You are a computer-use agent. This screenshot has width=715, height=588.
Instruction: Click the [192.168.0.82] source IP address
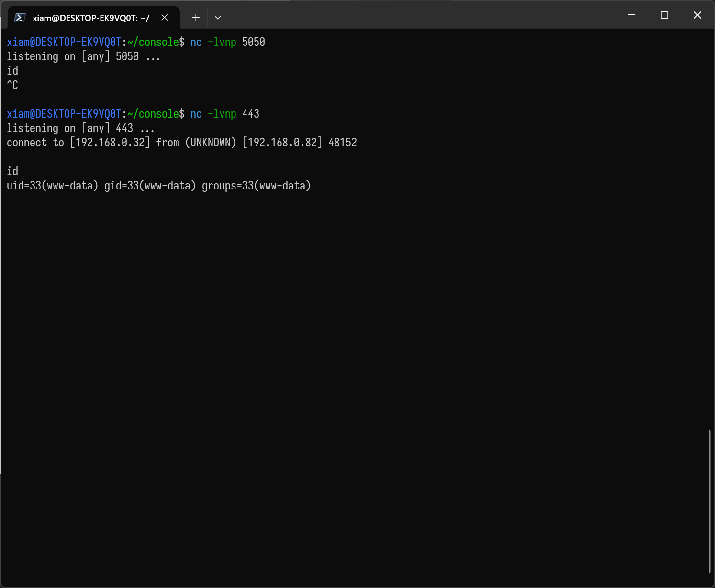coord(282,143)
